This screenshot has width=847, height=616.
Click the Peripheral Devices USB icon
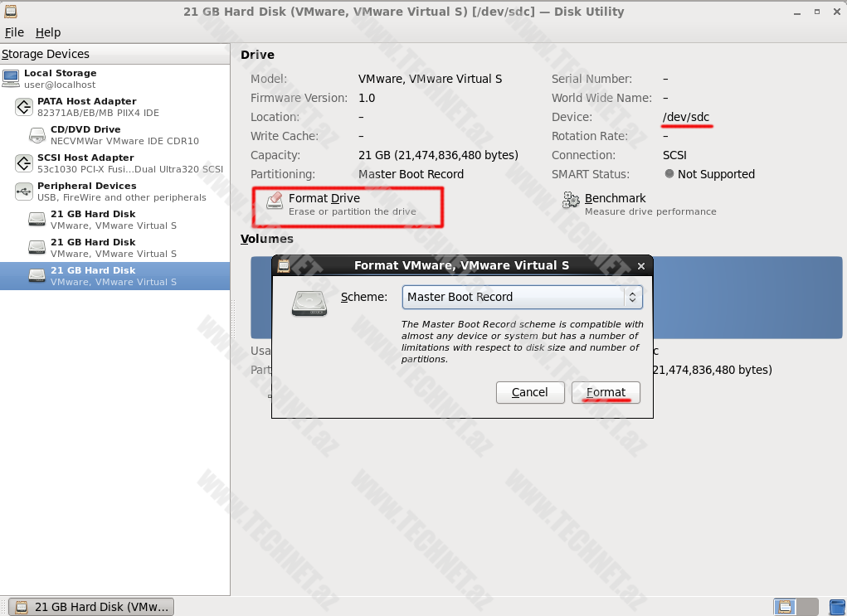tap(24, 192)
